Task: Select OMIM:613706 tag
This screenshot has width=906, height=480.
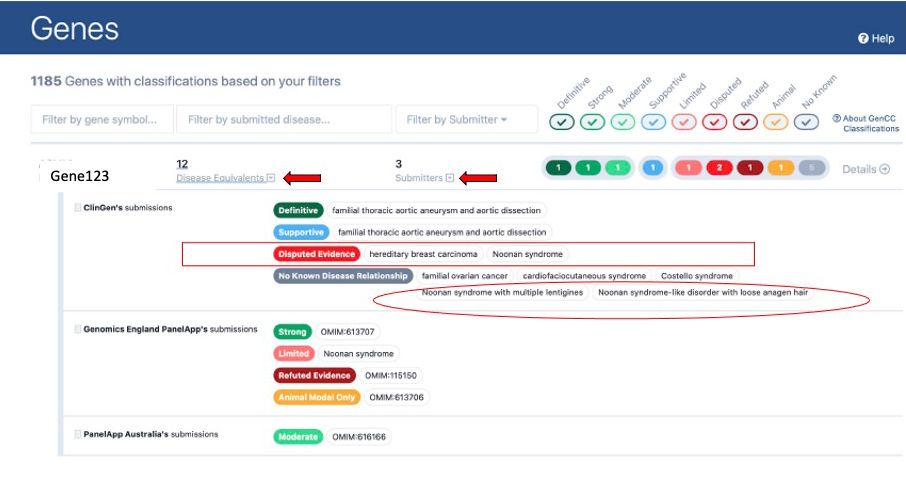Action: [396, 397]
